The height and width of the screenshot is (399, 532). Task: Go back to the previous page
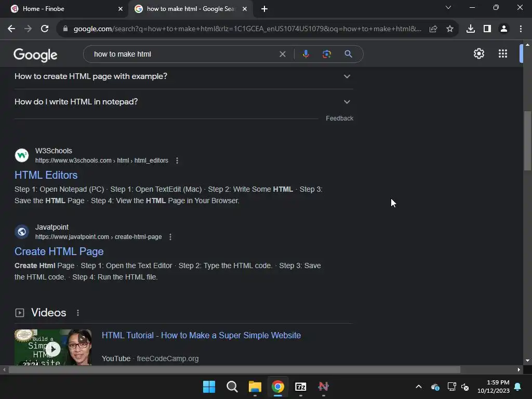pos(11,29)
